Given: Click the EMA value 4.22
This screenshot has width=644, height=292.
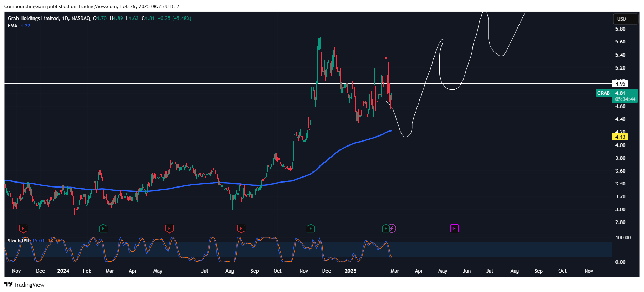Looking at the screenshot, I should [x=25, y=26].
